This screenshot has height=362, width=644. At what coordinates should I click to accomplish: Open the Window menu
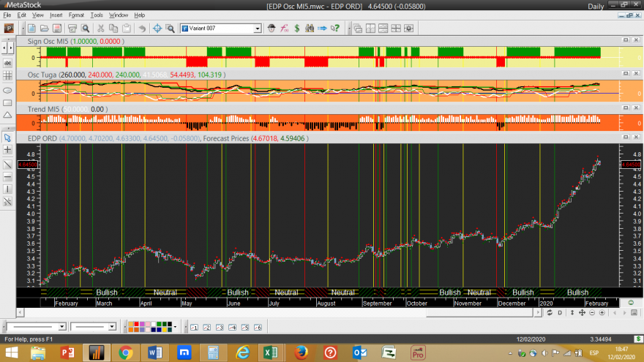coord(119,15)
